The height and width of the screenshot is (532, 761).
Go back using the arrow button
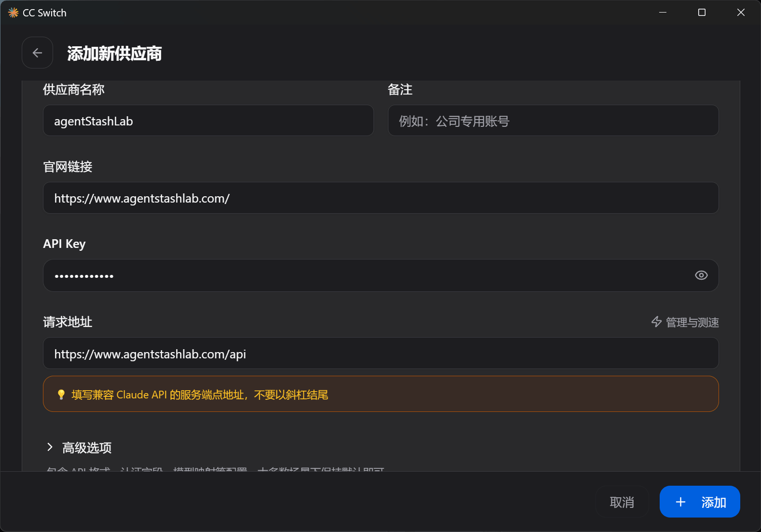[x=37, y=53]
